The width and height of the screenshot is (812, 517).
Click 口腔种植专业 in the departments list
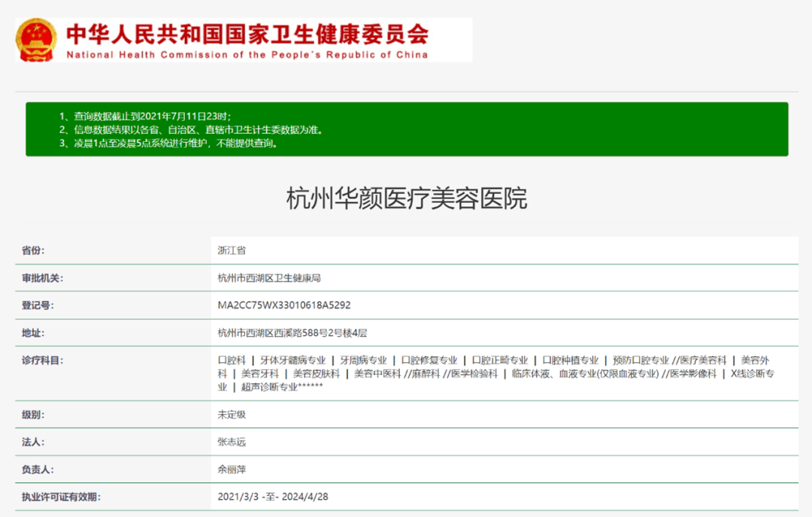coord(570,360)
